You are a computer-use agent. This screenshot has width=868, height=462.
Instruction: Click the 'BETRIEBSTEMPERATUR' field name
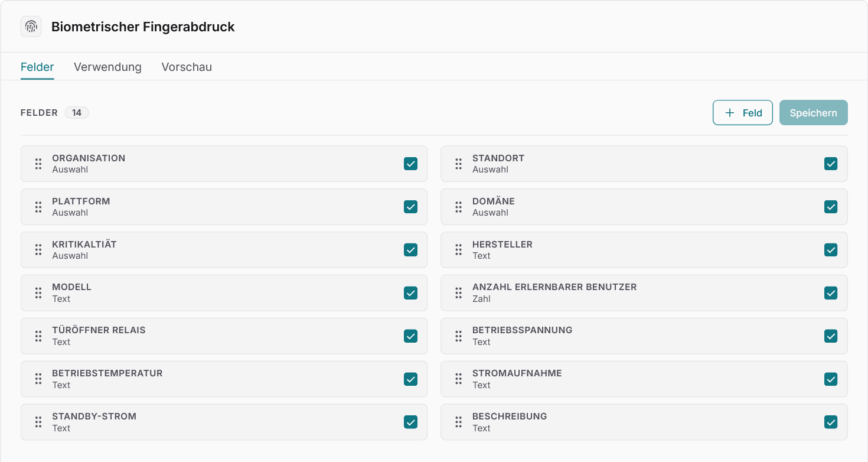[x=107, y=373]
